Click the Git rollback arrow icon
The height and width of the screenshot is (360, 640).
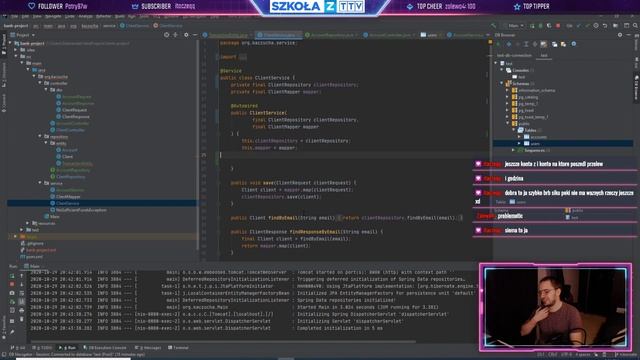pyautogui.click(x=605, y=26)
